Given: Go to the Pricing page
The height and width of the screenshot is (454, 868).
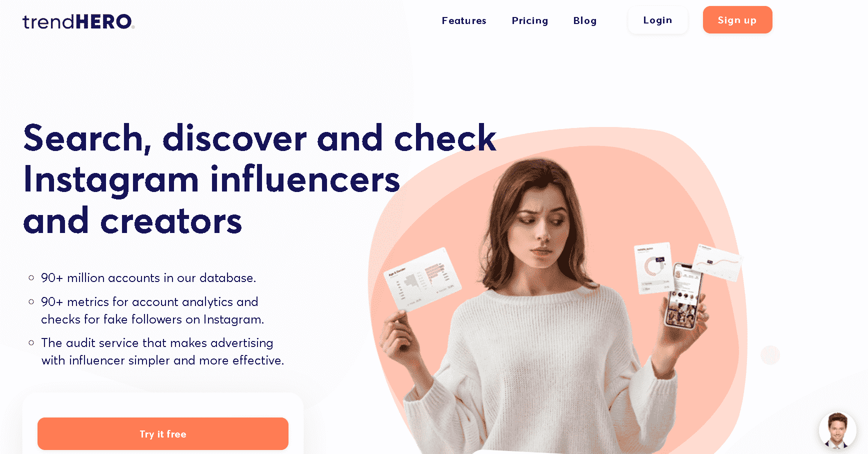Looking at the screenshot, I should tap(530, 20).
